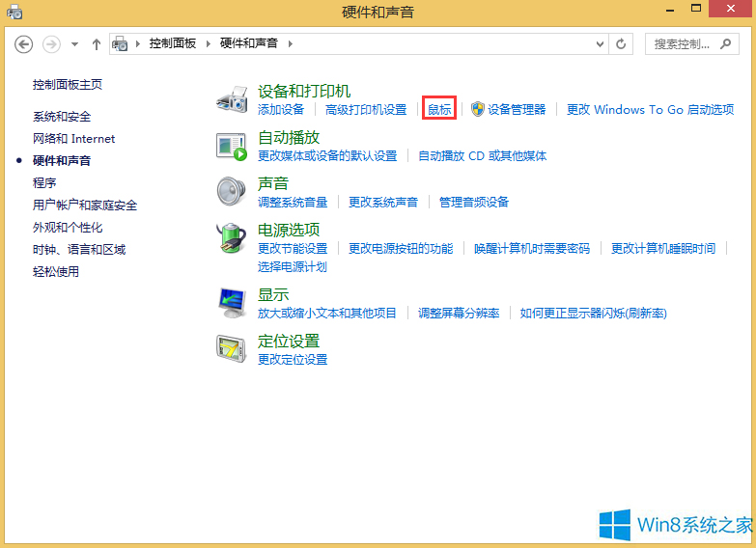Minimize the 硬件和声音 window
Image resolution: width=756 pixels, height=548 pixels.
670,9
